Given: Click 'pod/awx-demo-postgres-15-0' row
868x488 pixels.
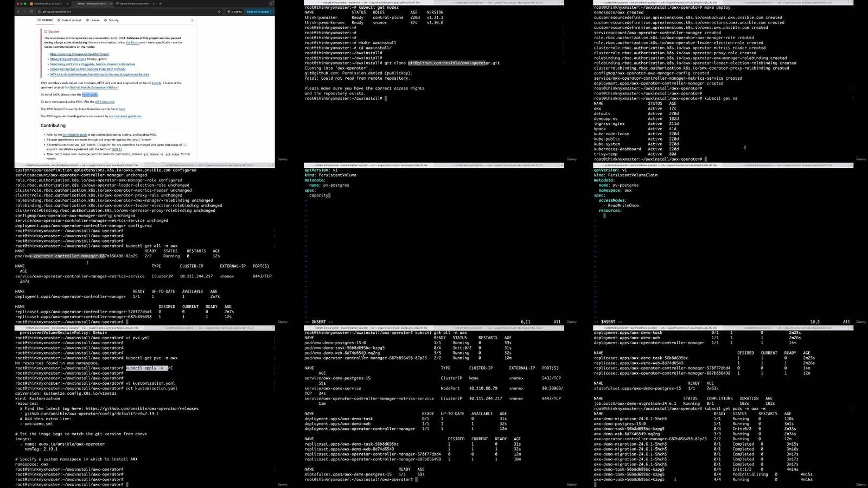Looking at the screenshot, I should coord(408,343).
